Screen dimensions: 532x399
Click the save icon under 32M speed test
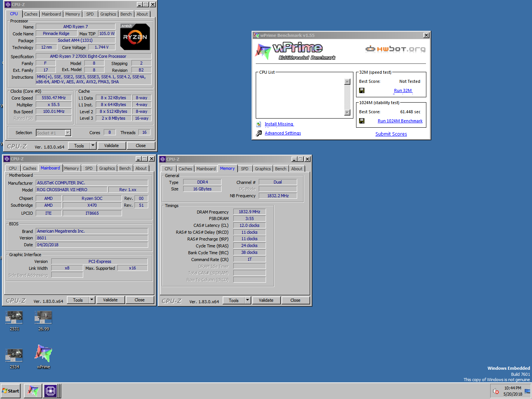362,90
